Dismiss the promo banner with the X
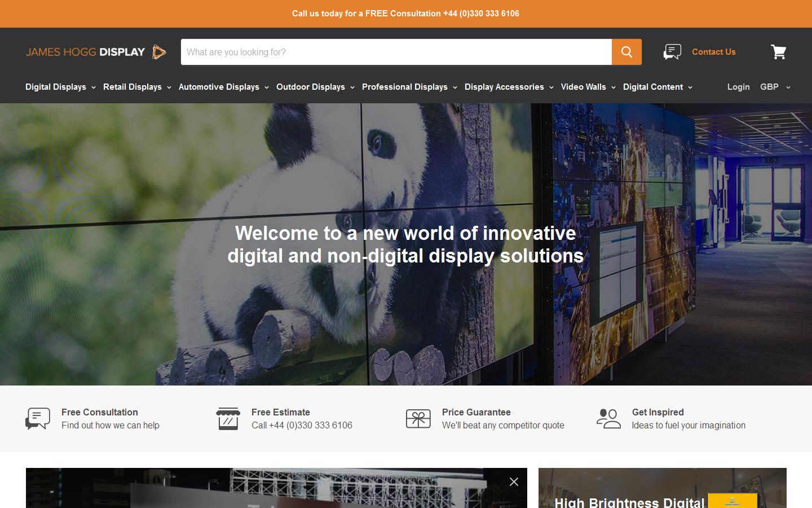812x508 pixels. click(514, 482)
